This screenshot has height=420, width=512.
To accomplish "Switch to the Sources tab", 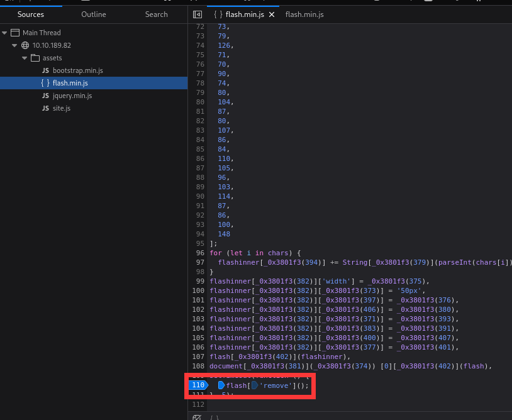I will tap(31, 14).
